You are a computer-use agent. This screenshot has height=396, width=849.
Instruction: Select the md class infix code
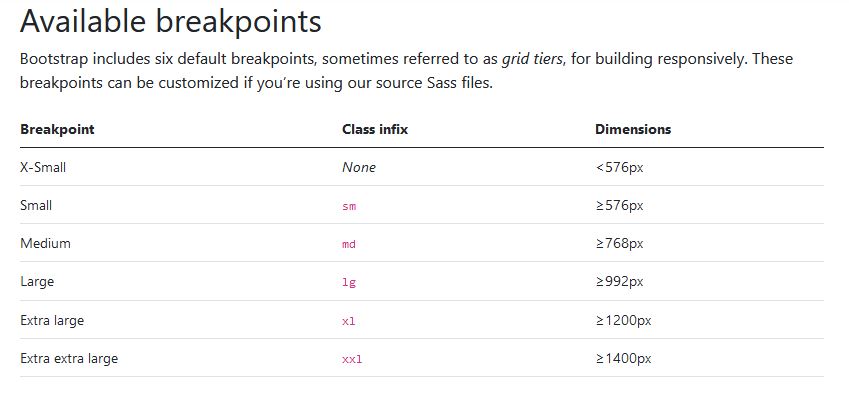coord(349,244)
